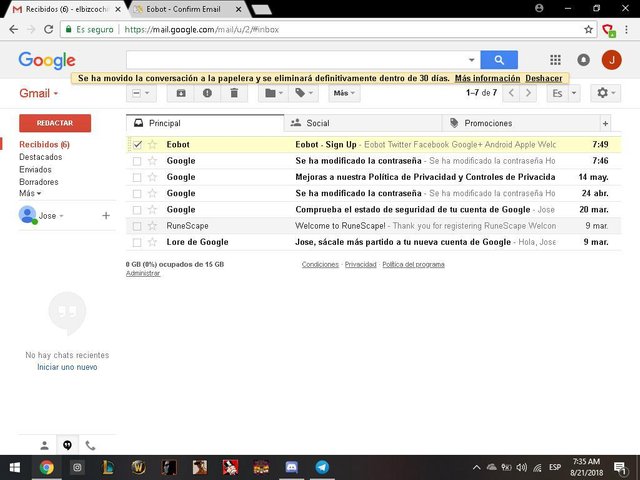This screenshot has height=480, width=640.
Task: Open Destacados folder
Action: [41, 157]
